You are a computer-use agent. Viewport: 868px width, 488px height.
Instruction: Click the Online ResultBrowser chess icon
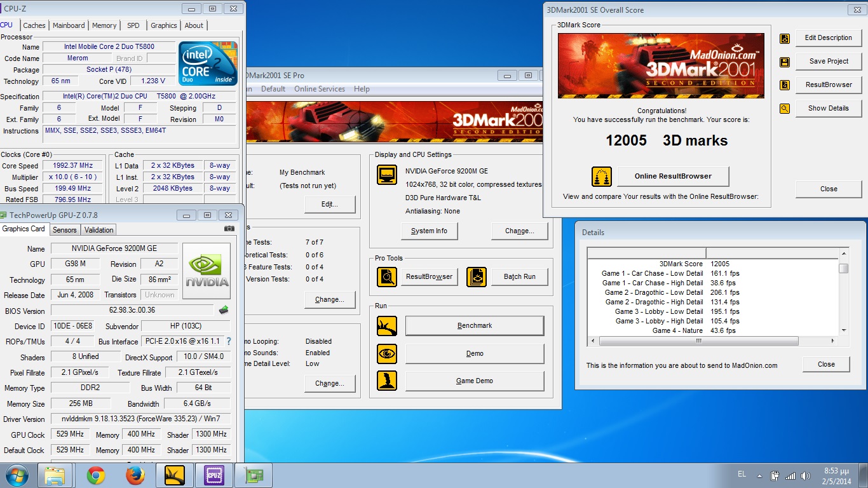coord(602,177)
